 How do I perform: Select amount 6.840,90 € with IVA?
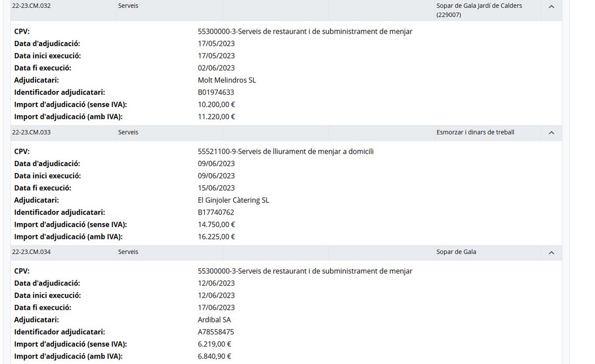214,356
